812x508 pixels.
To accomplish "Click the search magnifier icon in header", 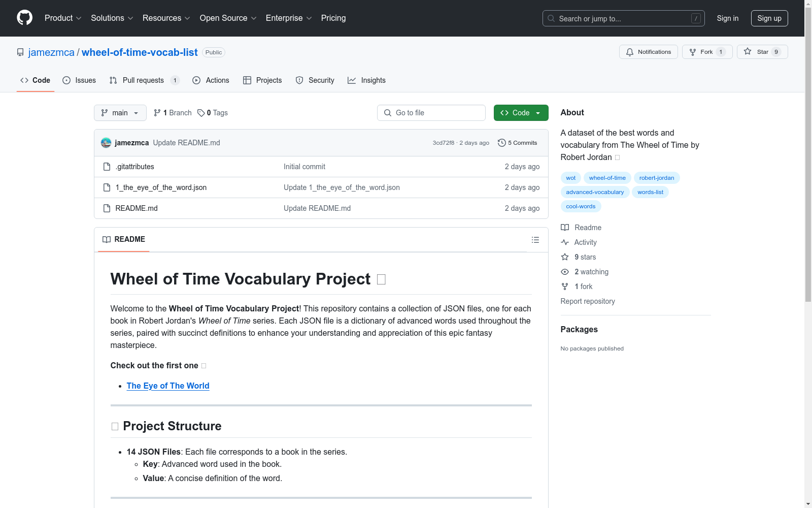I will 551,18.
